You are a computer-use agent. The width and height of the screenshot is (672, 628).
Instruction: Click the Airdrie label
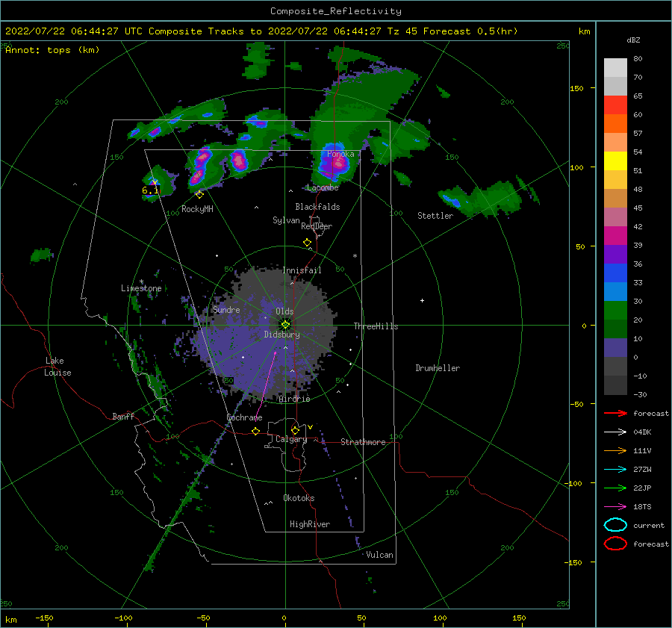click(x=294, y=399)
